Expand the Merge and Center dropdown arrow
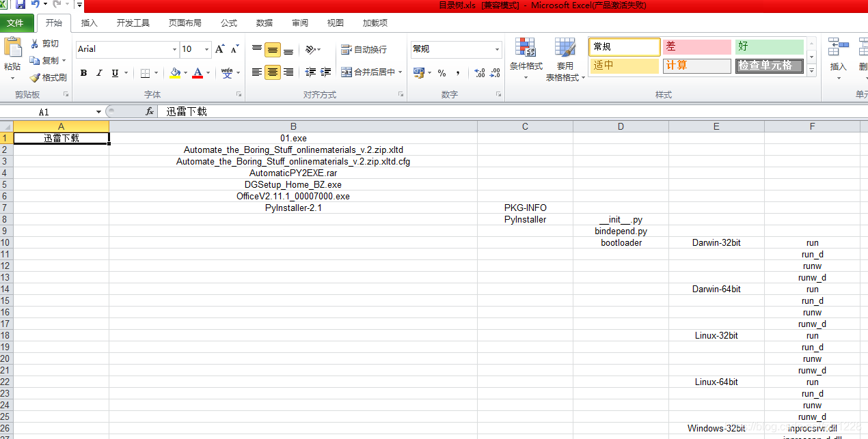This screenshot has width=868, height=439. tap(400, 72)
